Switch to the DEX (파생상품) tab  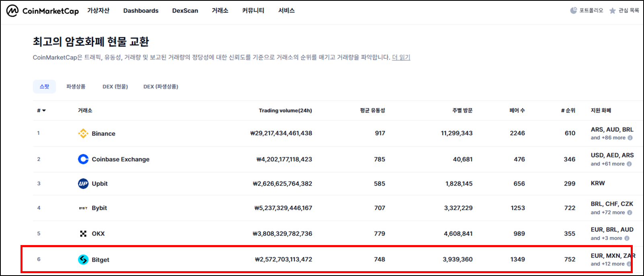coord(161,86)
